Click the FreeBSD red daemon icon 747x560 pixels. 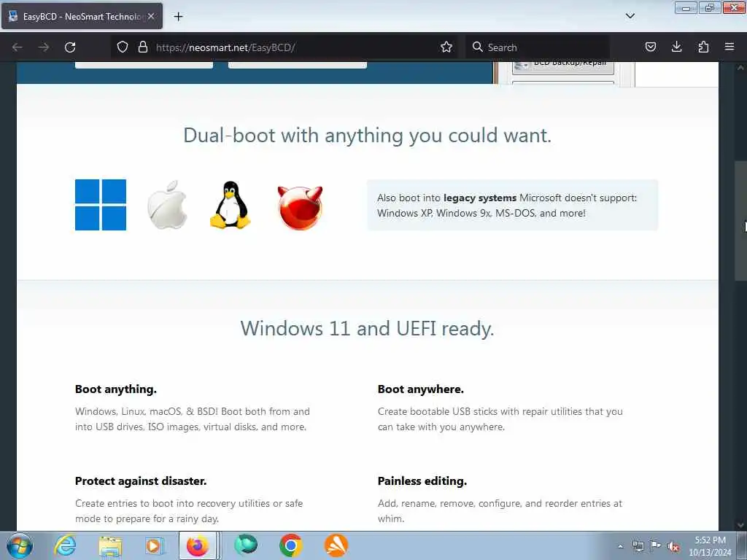pos(300,208)
